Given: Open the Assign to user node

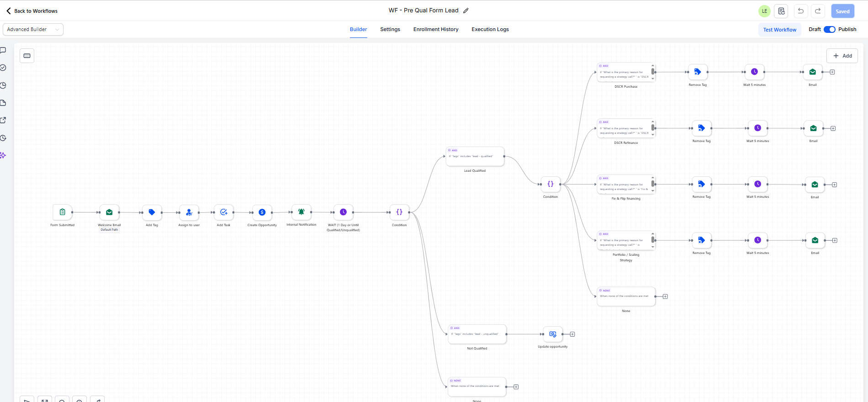Looking at the screenshot, I should pos(189,212).
